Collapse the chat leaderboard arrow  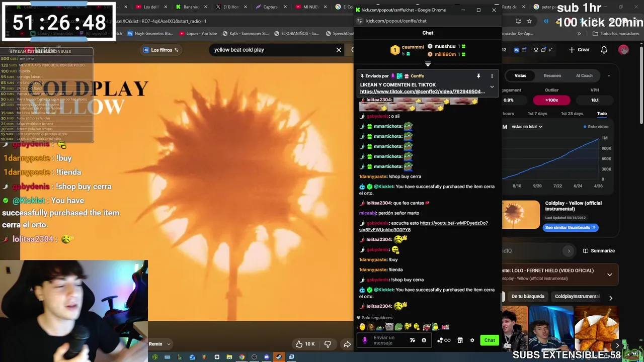428,64
